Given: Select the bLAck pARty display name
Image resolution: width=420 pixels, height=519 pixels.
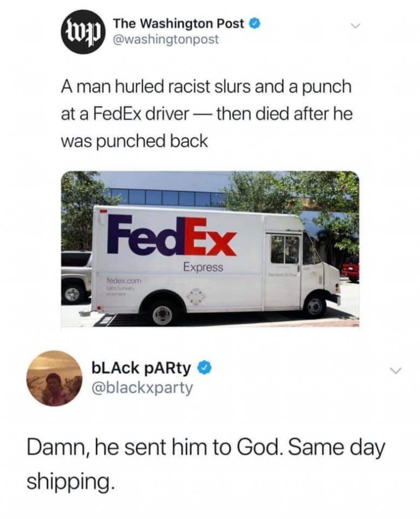Looking at the screenshot, I should (141, 368).
